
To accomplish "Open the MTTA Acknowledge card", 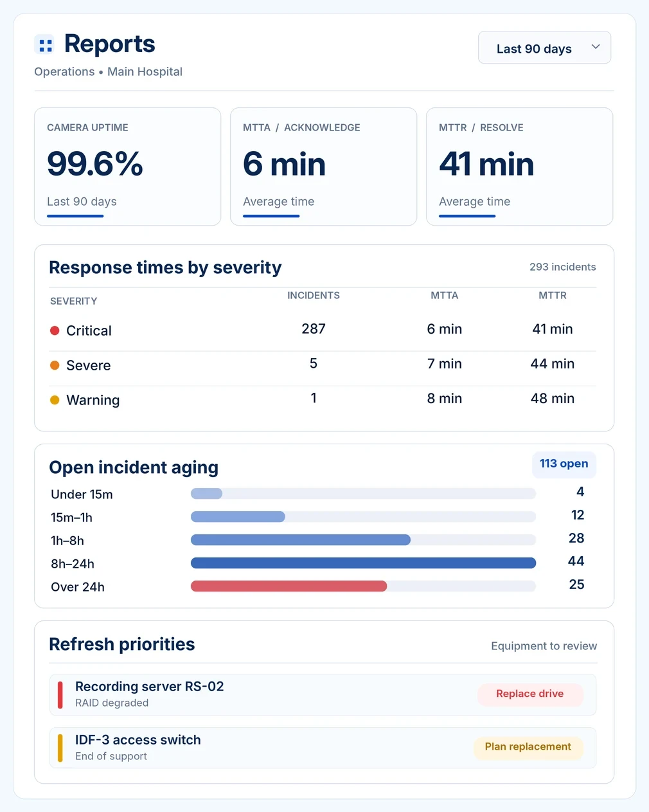I will [x=323, y=167].
